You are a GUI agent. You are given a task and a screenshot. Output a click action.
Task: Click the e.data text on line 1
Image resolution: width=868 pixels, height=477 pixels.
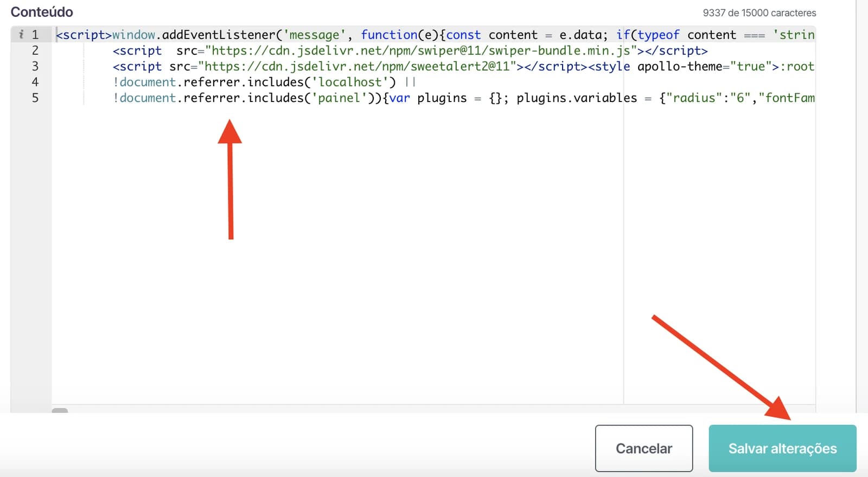pos(580,35)
